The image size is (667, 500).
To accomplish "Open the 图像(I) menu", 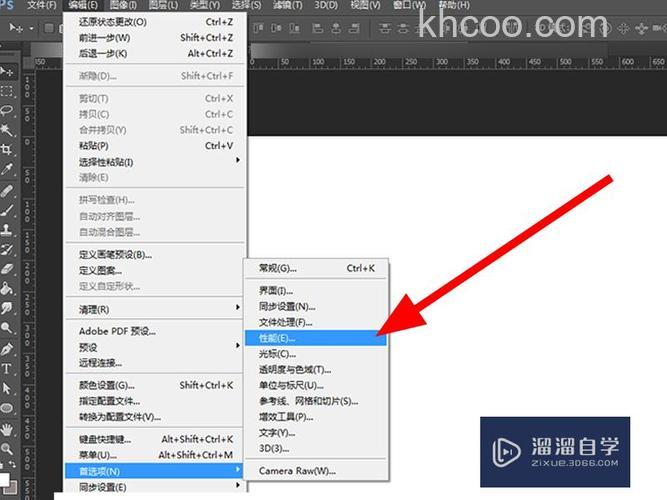I will click(123, 6).
